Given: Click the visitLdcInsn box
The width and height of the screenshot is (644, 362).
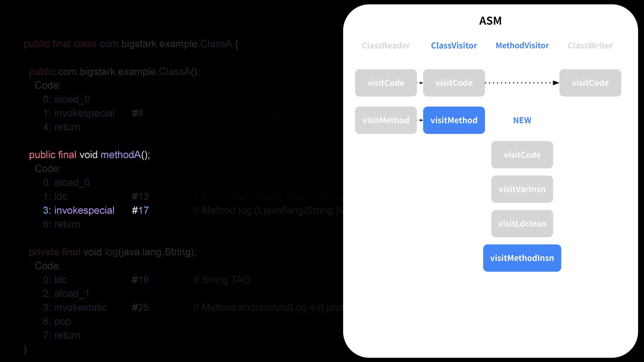Looking at the screenshot, I should pos(522,224).
